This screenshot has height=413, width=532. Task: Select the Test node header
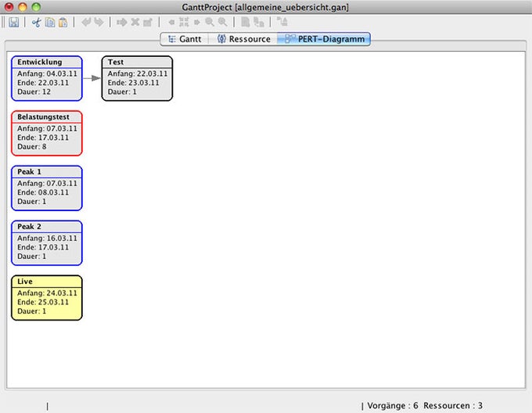[137, 62]
